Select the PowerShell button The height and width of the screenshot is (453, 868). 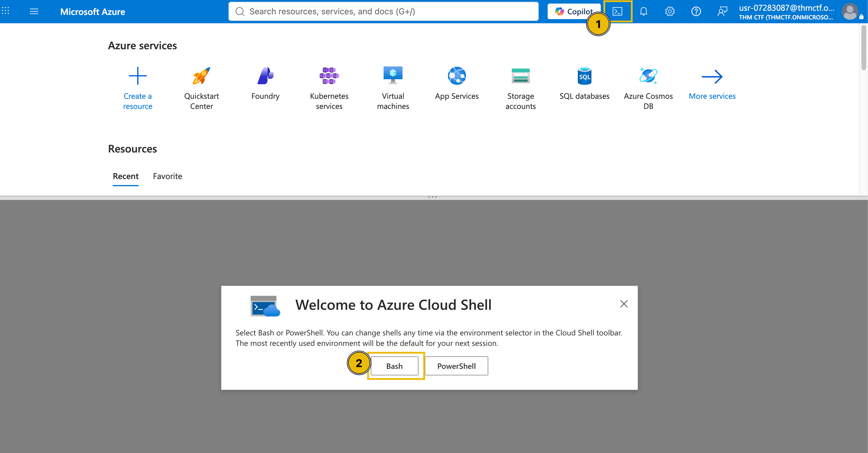(x=457, y=366)
